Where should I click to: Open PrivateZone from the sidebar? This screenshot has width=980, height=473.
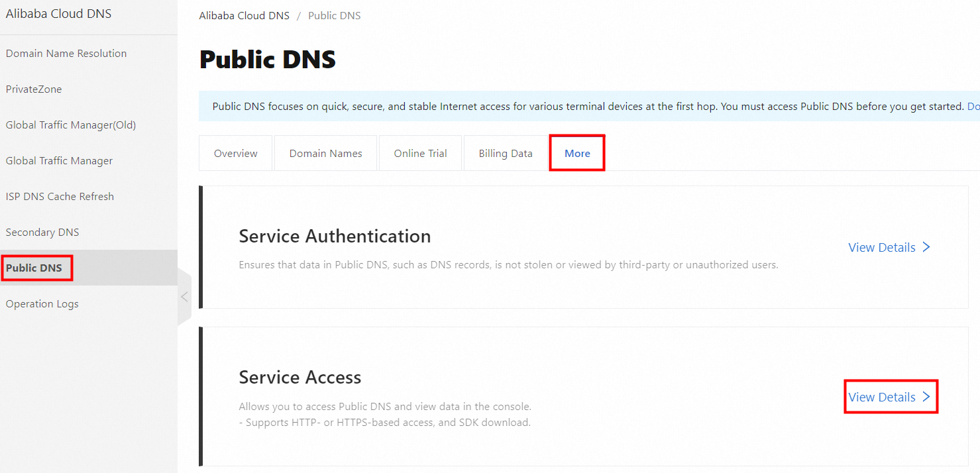33,89
